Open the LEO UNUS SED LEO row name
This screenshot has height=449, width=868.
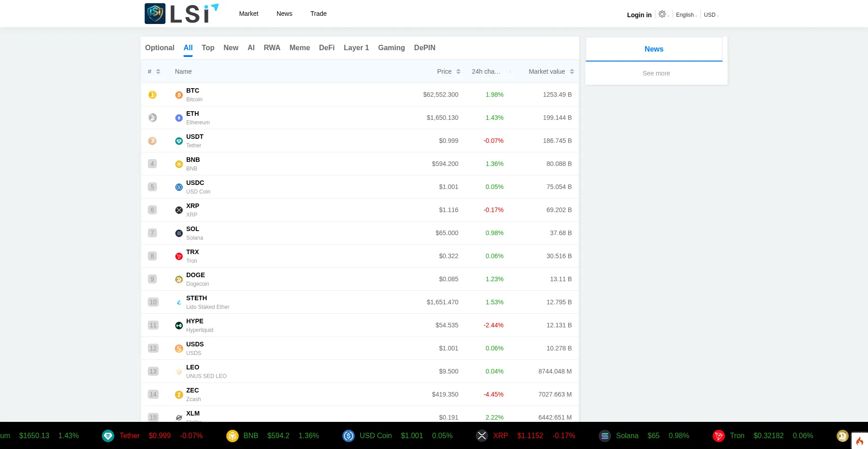tap(206, 372)
